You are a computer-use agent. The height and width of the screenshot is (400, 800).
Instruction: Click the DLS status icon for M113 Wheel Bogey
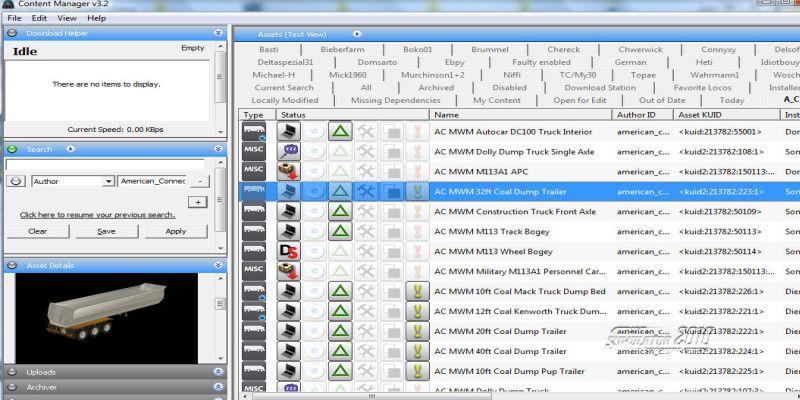pyautogui.click(x=288, y=251)
